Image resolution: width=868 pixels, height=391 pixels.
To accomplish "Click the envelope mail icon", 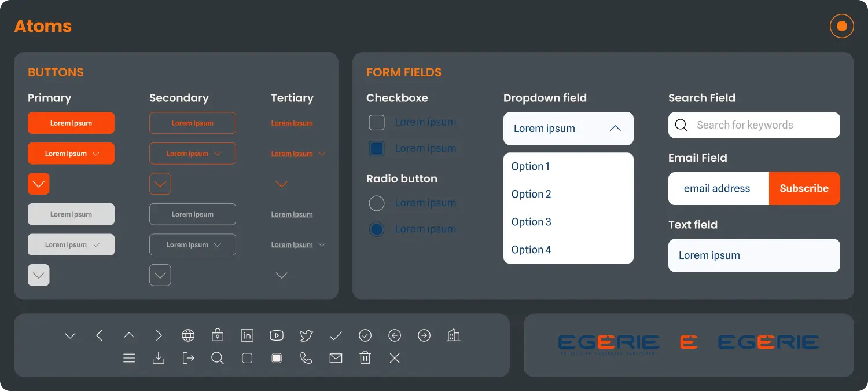I will tap(336, 358).
